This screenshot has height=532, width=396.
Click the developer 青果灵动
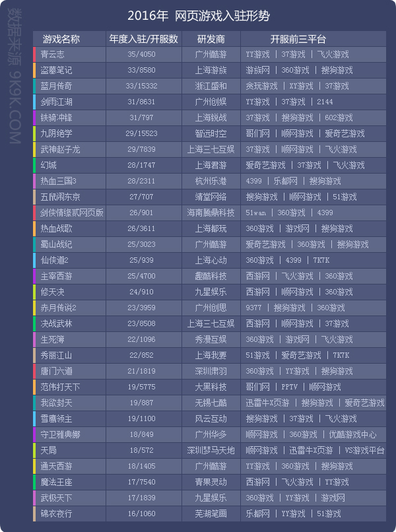211,482
